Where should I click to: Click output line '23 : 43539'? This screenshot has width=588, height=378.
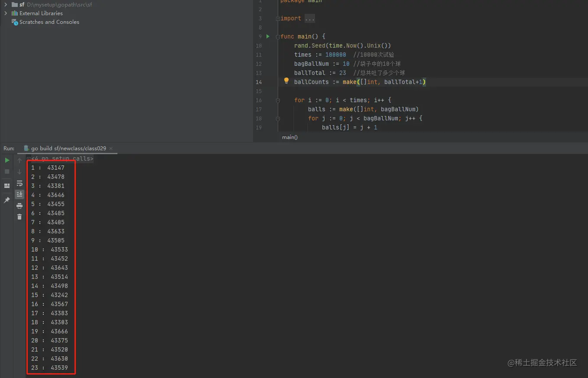point(49,368)
